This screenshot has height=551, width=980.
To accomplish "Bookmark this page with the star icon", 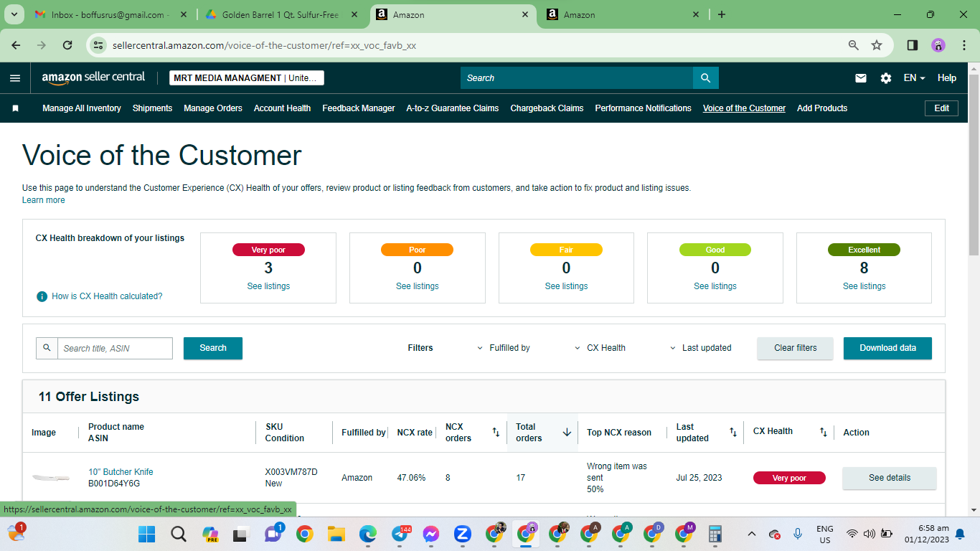I will pos(877,45).
